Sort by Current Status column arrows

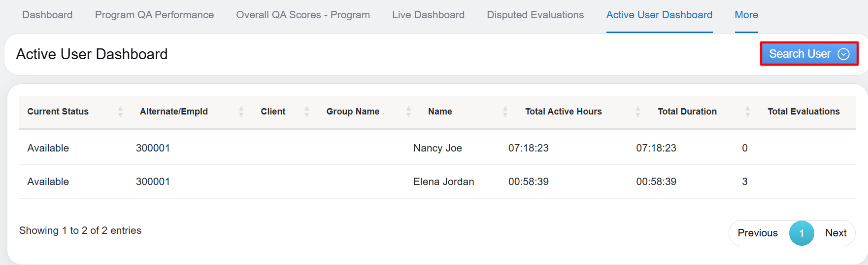click(x=120, y=112)
